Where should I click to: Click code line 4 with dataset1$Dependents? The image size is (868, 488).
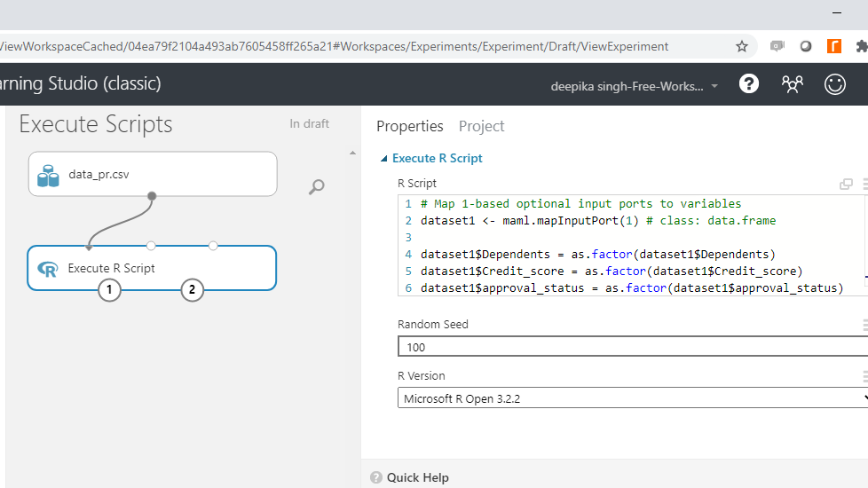click(x=598, y=255)
